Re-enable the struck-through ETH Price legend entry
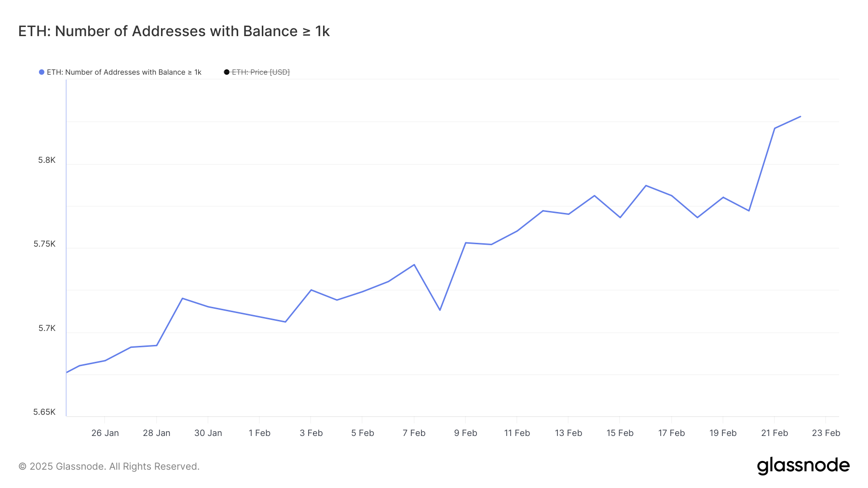Image resolution: width=868 pixels, height=488 pixels. point(260,72)
